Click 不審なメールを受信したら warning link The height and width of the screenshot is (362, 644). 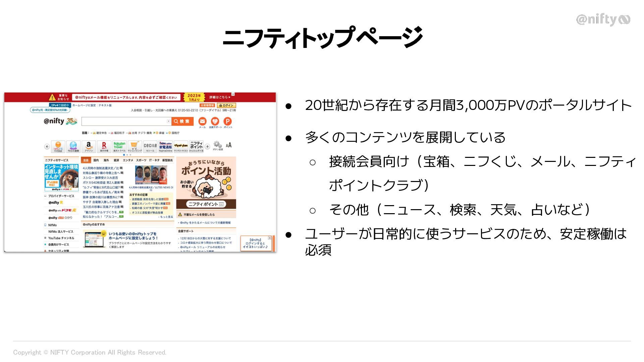(x=199, y=215)
